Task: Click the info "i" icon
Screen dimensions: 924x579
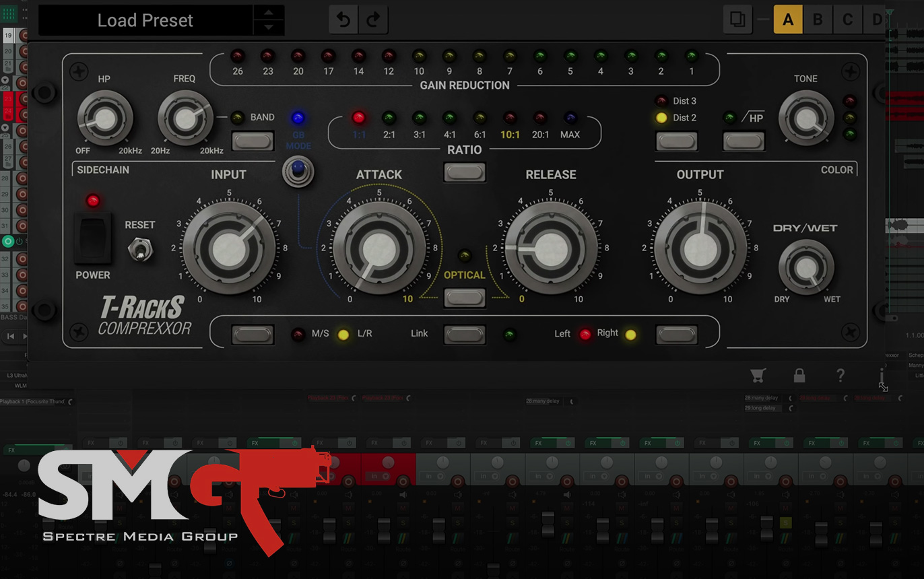Action: (881, 376)
